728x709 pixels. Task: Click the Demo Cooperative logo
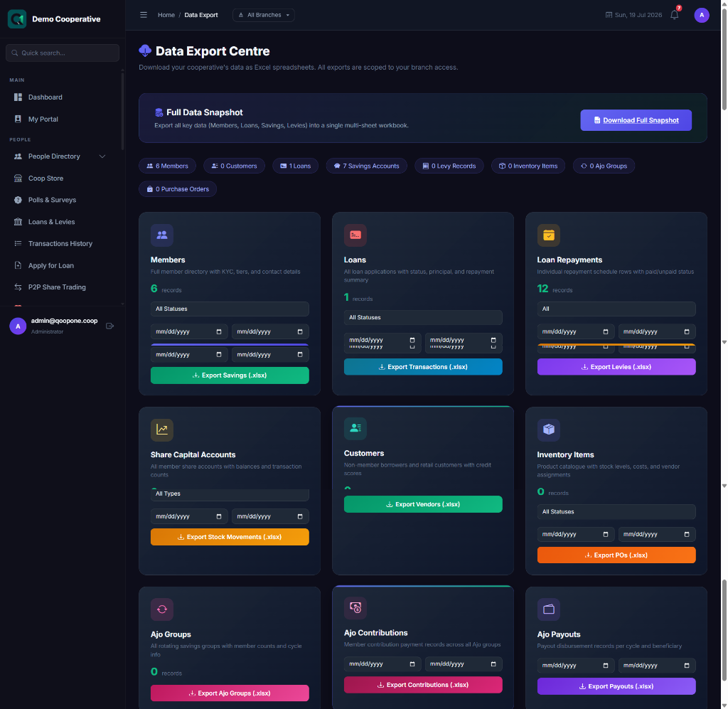[x=17, y=19]
